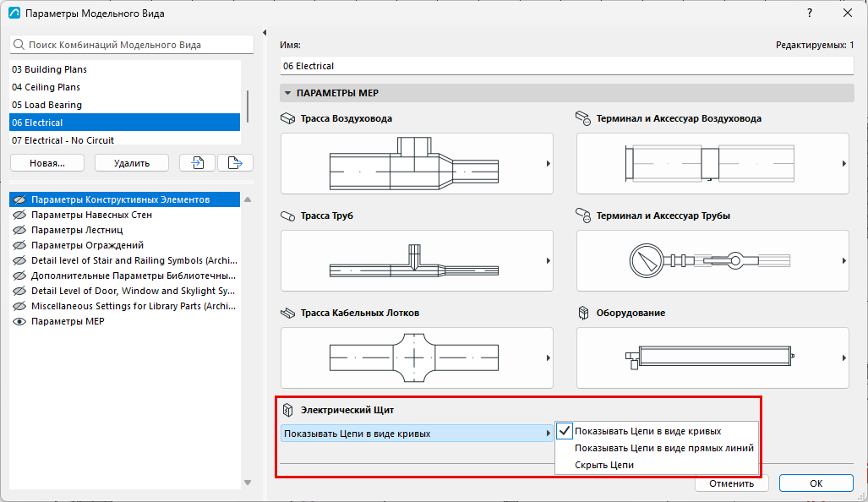
Task: Toggle eye icon for Параметры Навесных Стен
Action: (19, 215)
